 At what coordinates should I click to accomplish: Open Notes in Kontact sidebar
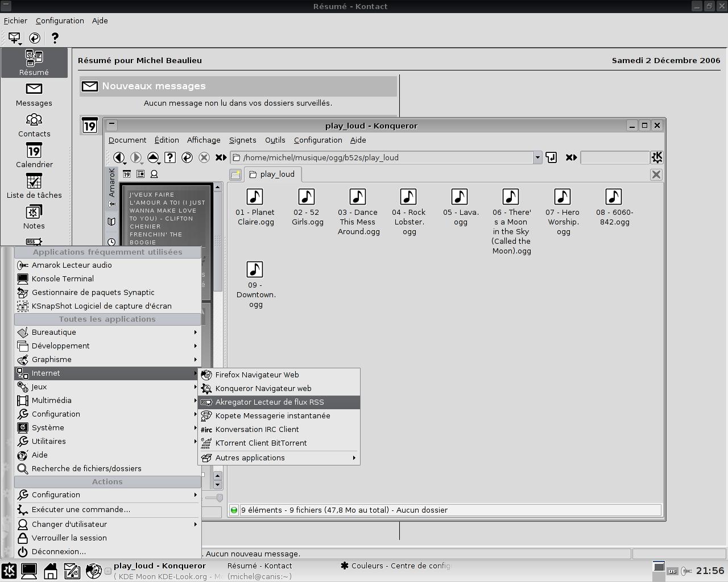tap(34, 217)
